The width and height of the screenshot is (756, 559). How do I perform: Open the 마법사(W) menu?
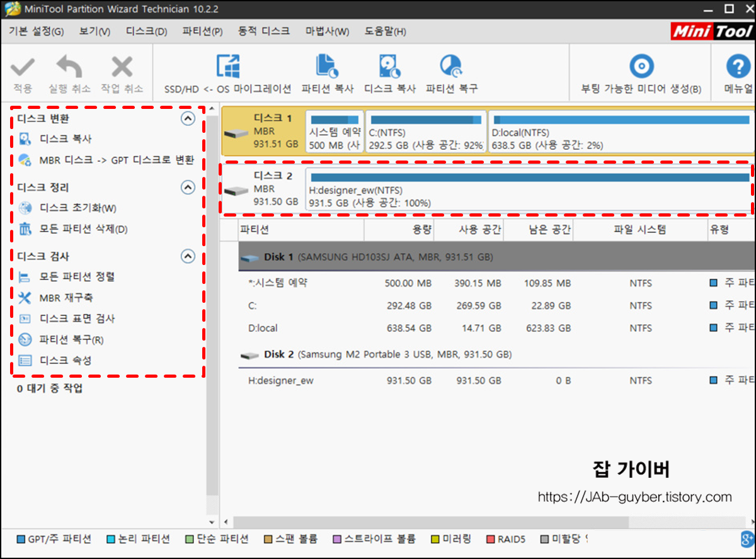click(x=327, y=31)
